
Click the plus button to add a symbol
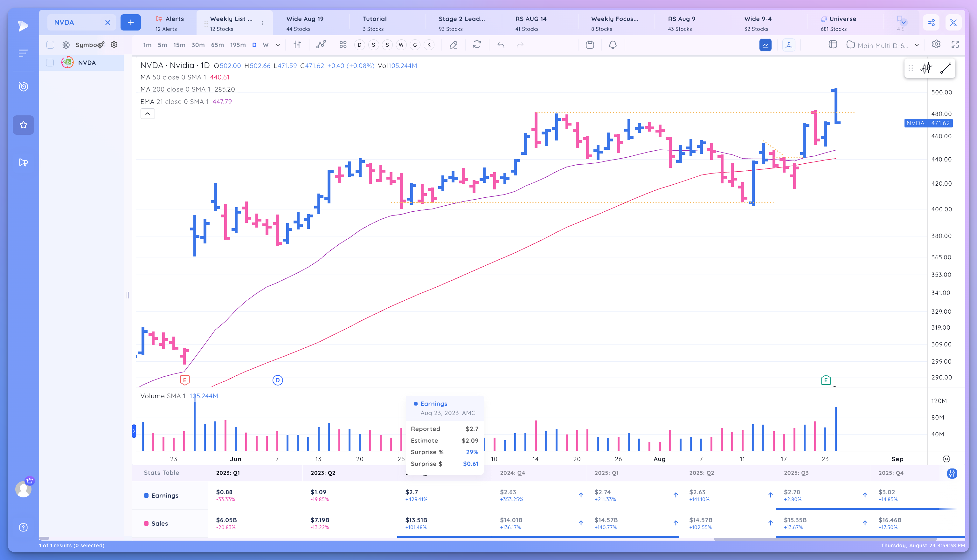click(130, 22)
